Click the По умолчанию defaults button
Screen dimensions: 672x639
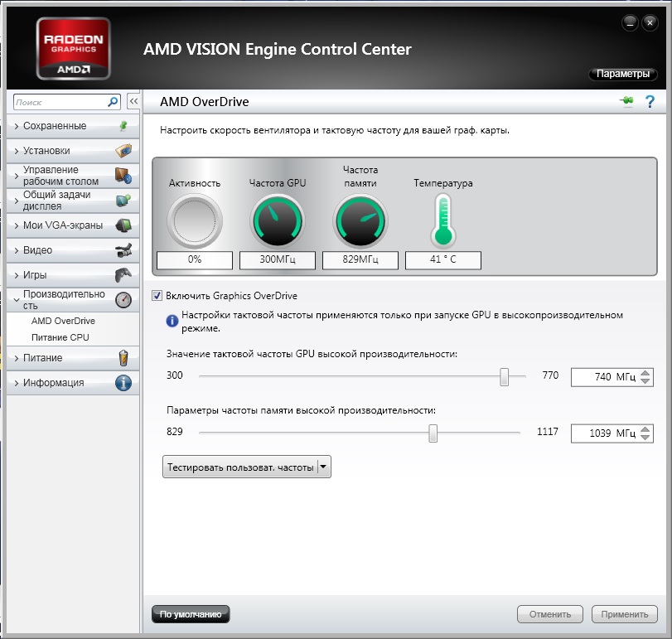pos(191,614)
